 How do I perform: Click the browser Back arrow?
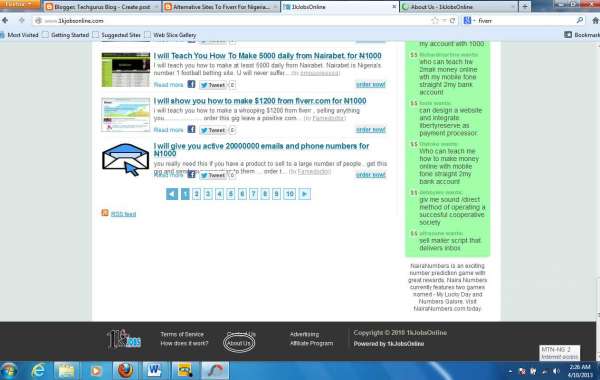click(5, 21)
